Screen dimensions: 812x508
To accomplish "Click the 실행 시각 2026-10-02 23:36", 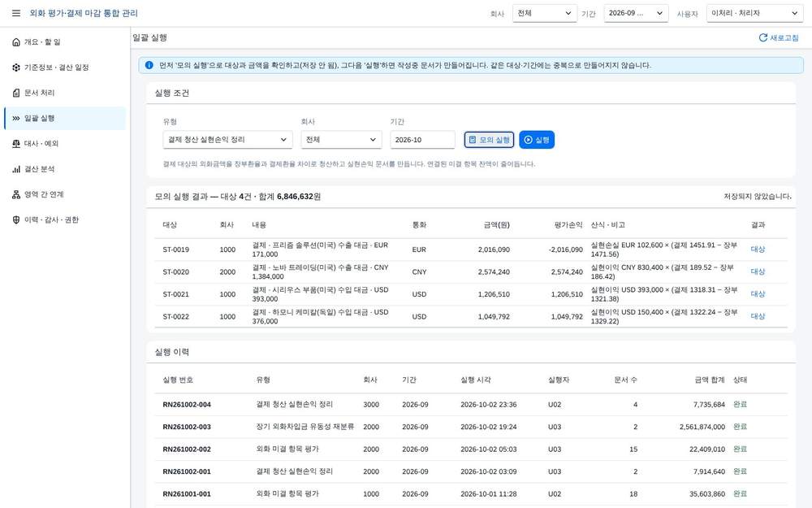I will (x=488, y=404).
